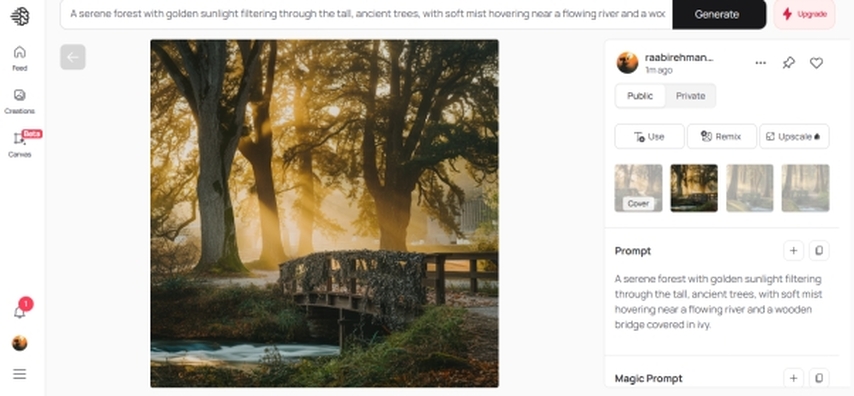Switch visibility to Private

pyautogui.click(x=691, y=96)
